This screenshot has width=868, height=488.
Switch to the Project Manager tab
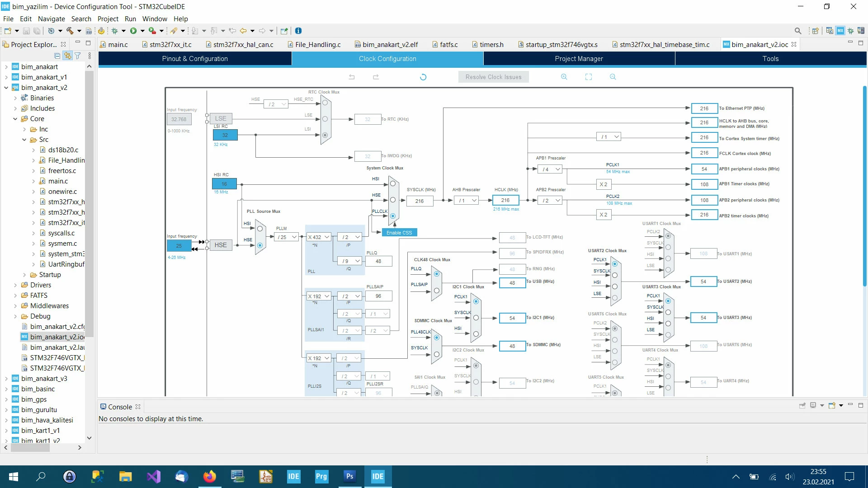click(579, 59)
